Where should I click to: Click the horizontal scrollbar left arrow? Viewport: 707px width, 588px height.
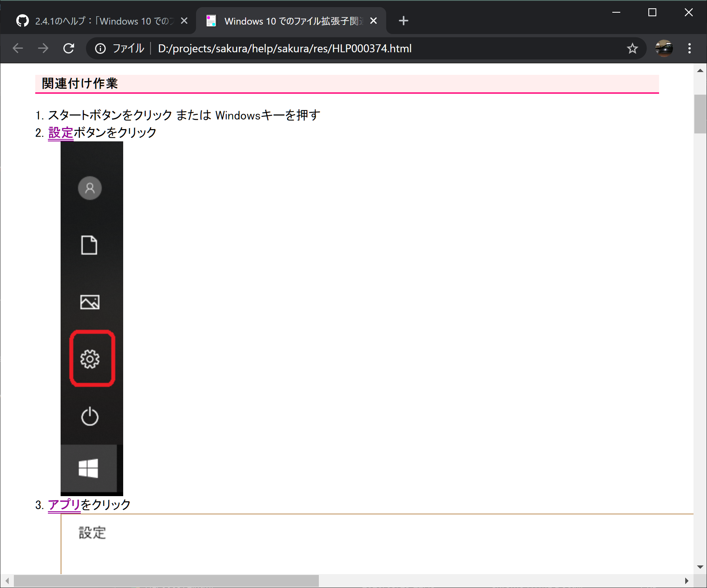(x=7, y=581)
